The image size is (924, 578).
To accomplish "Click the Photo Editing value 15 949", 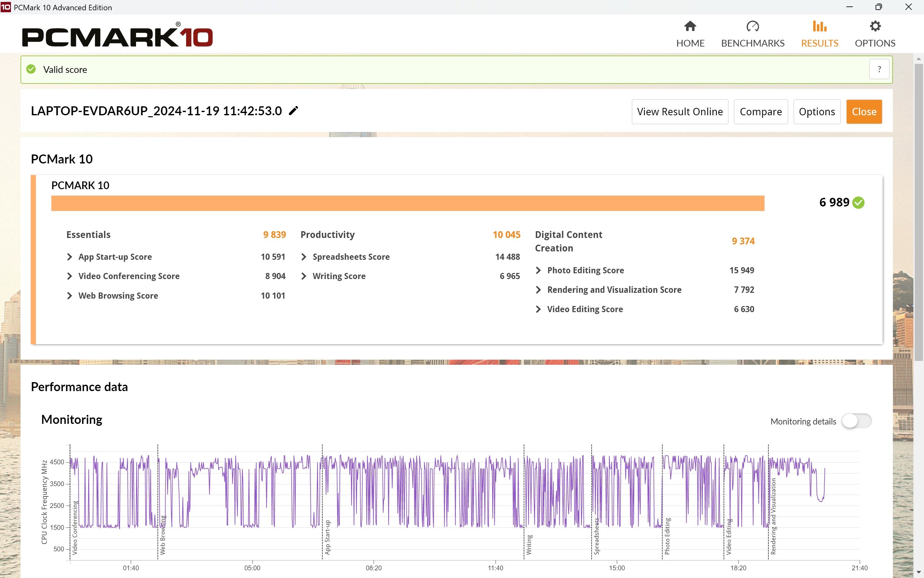I will coord(741,270).
